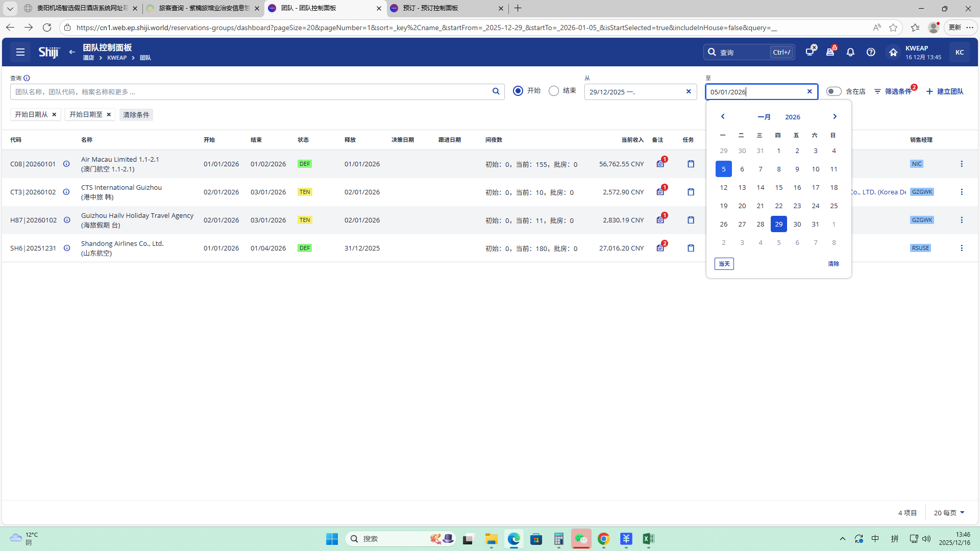Click the 建立团队 button
Viewport: 980px width, 551px height.
[x=945, y=91]
